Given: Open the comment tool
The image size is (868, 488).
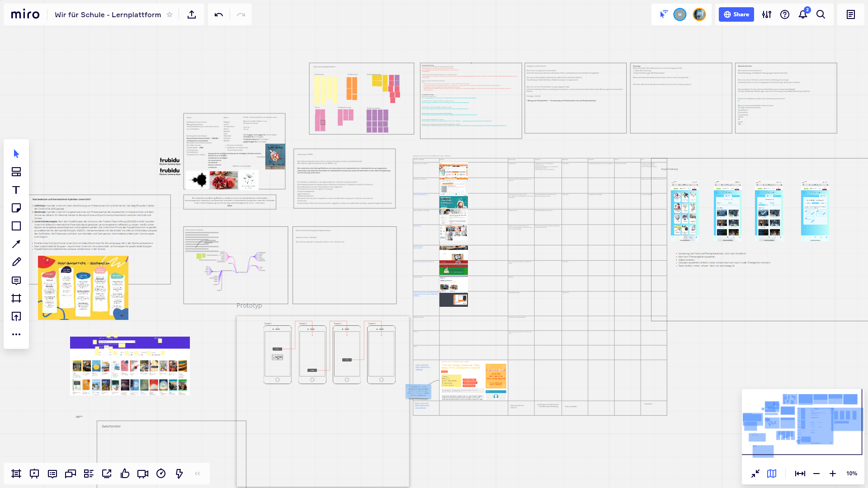Looking at the screenshot, I should pyautogui.click(x=16, y=280).
